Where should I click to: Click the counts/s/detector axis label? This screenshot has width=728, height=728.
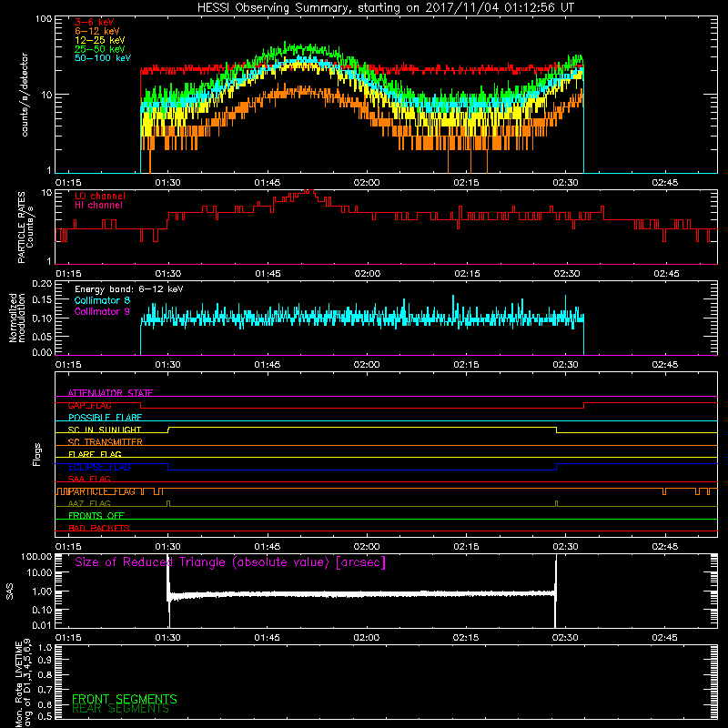tap(25, 95)
